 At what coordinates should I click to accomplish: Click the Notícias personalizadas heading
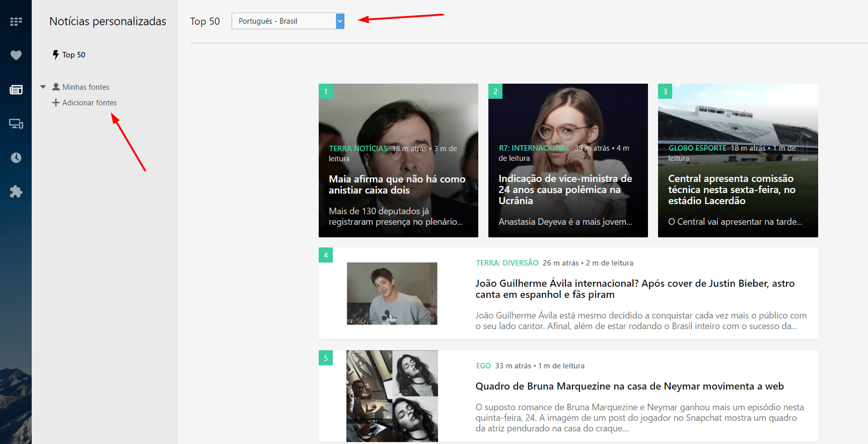[108, 21]
